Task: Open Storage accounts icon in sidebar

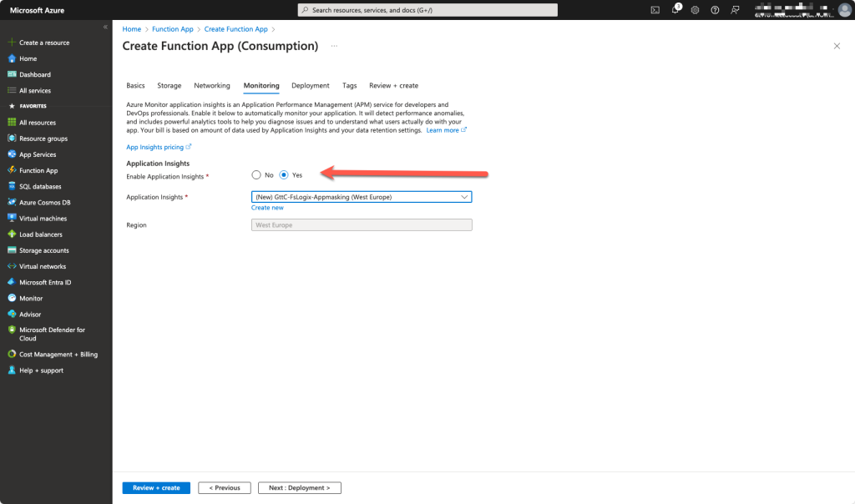Action: pos(12,250)
